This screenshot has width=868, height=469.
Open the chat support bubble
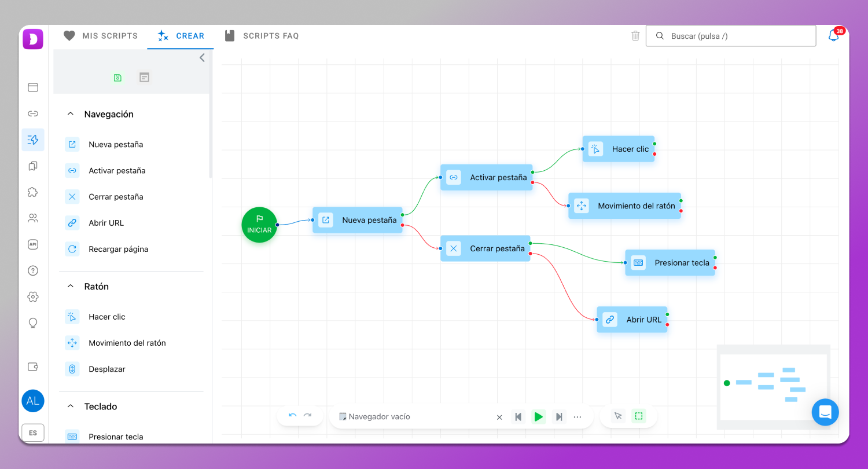pos(825,412)
